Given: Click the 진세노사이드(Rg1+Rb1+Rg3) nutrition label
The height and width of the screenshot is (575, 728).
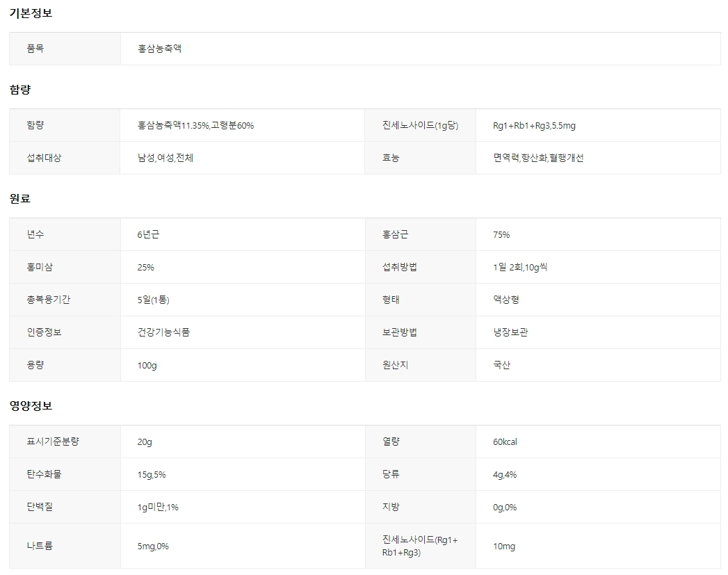Looking at the screenshot, I should 419,546.
